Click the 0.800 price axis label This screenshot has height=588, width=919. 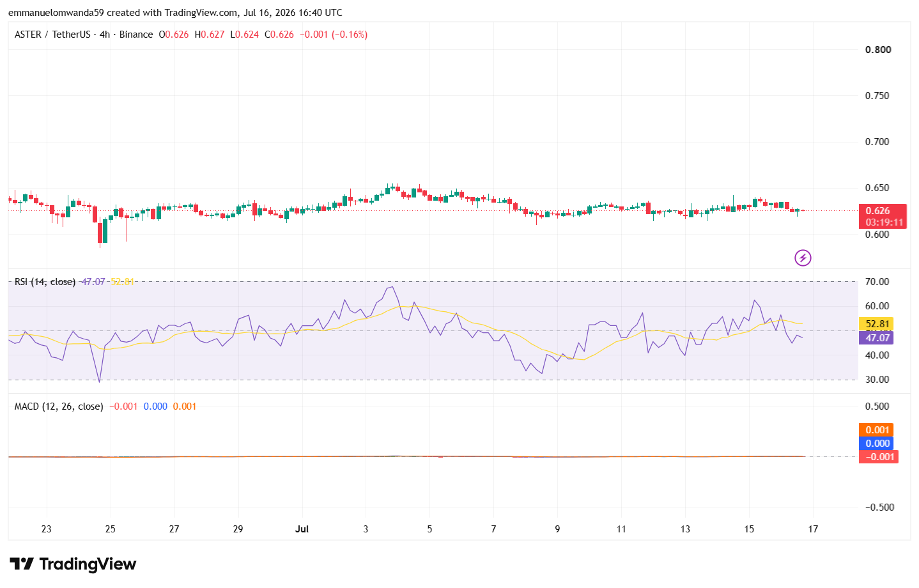(x=878, y=50)
